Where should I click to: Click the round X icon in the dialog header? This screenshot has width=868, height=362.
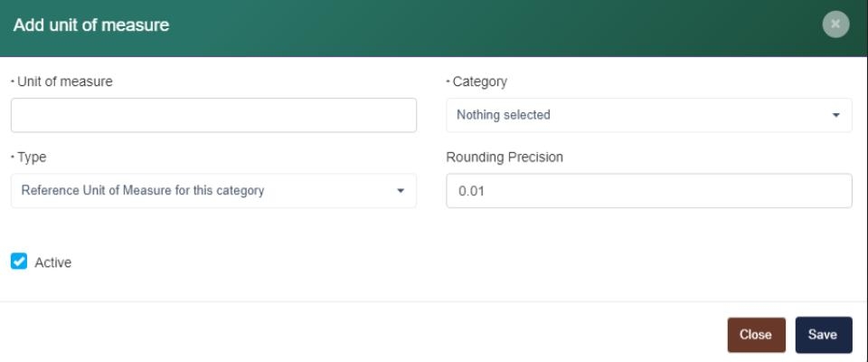(x=835, y=24)
